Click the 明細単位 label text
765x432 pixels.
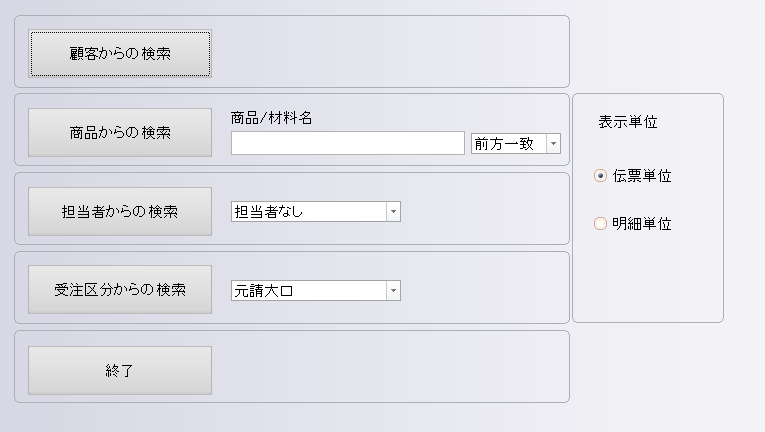(x=642, y=224)
